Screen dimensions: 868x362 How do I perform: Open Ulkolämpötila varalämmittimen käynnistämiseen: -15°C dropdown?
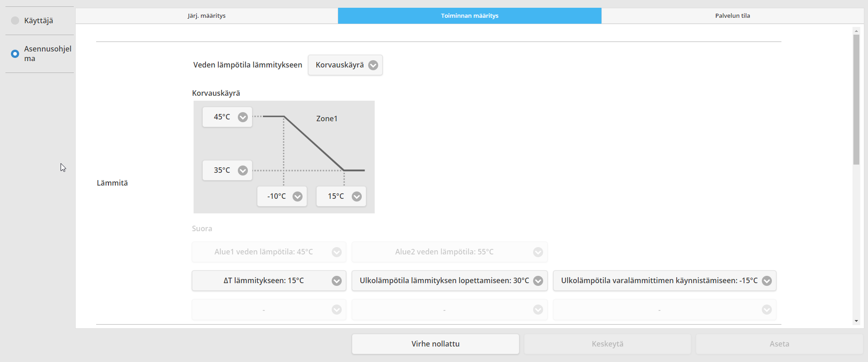tap(664, 280)
